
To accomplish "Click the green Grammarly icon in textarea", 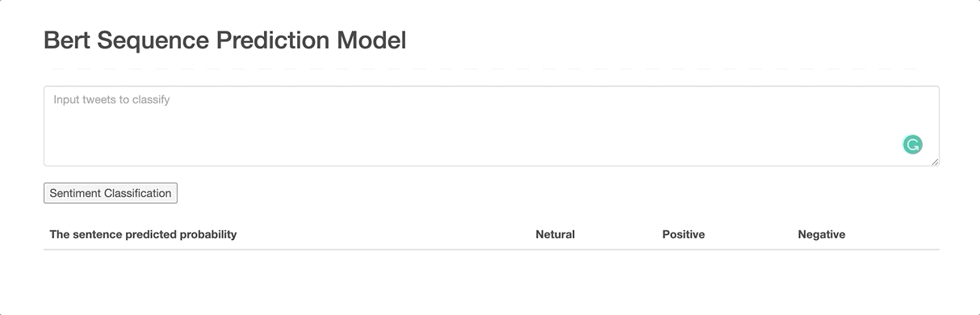I will [912, 145].
